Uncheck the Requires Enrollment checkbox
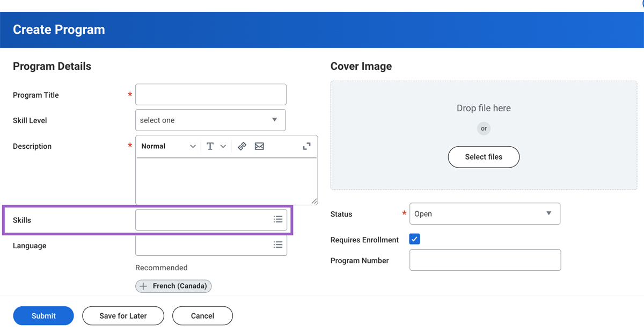 point(414,239)
